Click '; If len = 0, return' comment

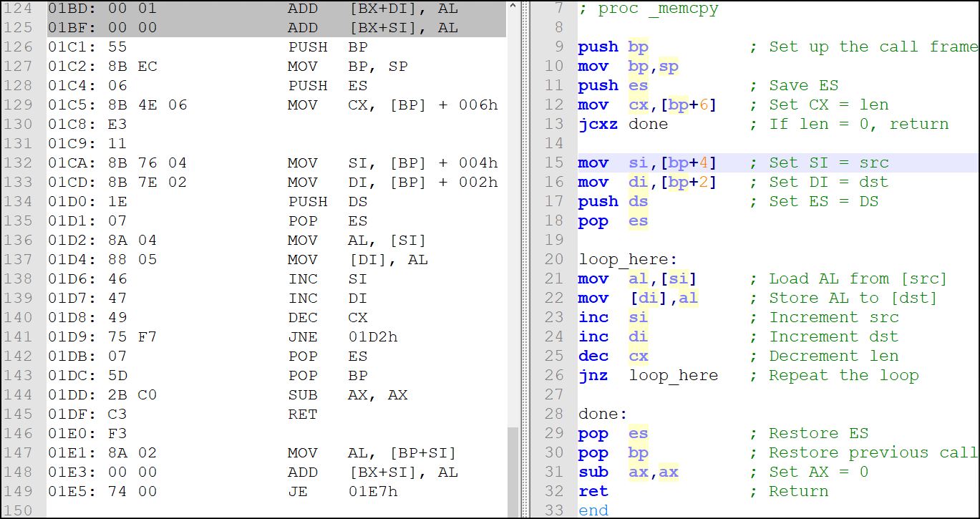[x=849, y=125]
